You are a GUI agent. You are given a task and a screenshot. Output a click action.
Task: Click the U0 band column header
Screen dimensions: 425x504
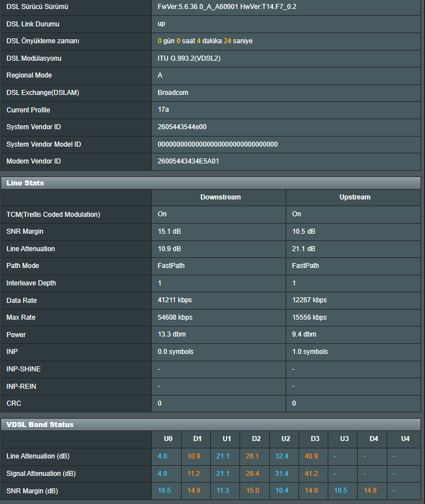(x=168, y=439)
